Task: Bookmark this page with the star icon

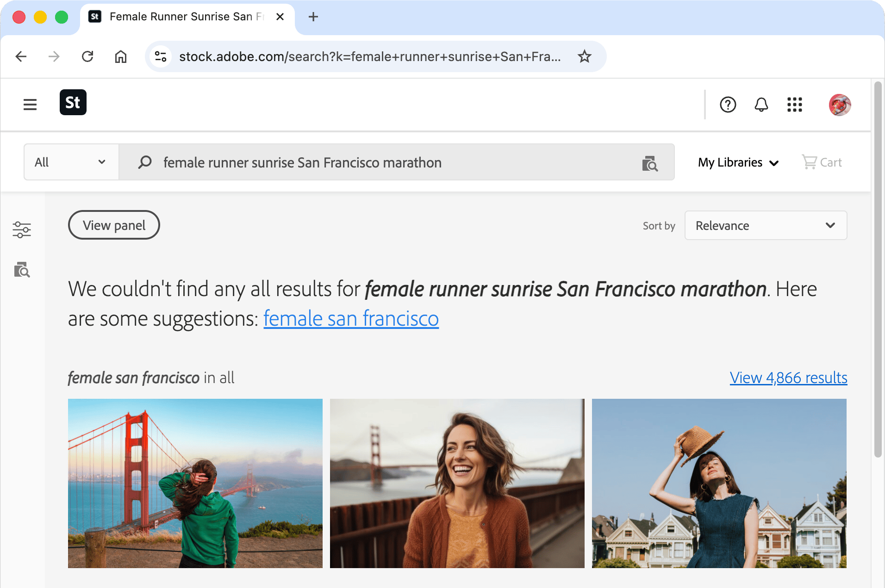Action: click(x=585, y=56)
